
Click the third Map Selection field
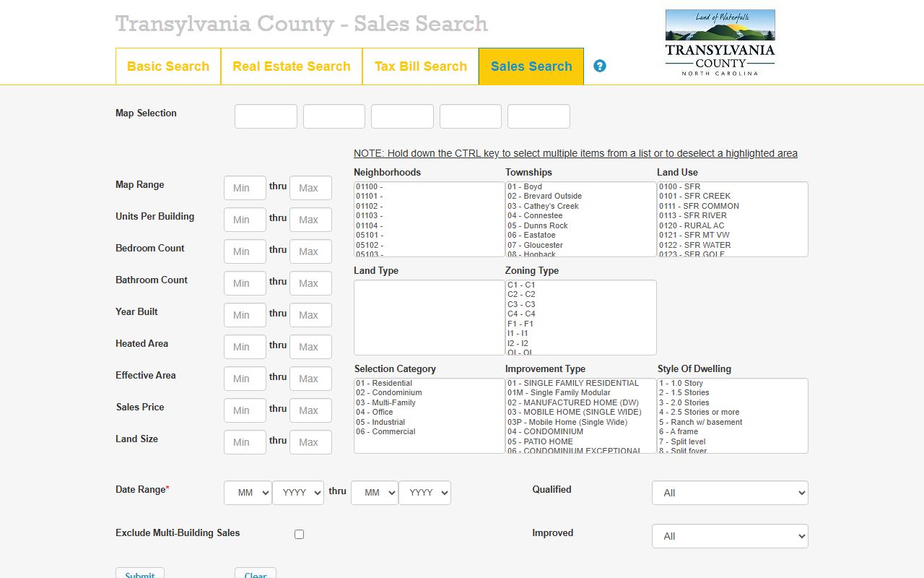402,116
